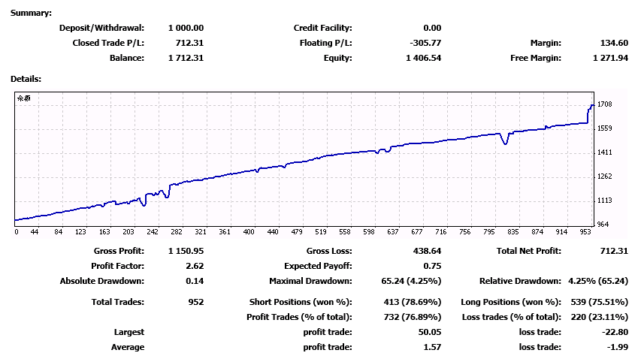Viewport: 644px width, 353px height.
Task: Click the 'Gross Profit:' label
Action: pos(119,251)
